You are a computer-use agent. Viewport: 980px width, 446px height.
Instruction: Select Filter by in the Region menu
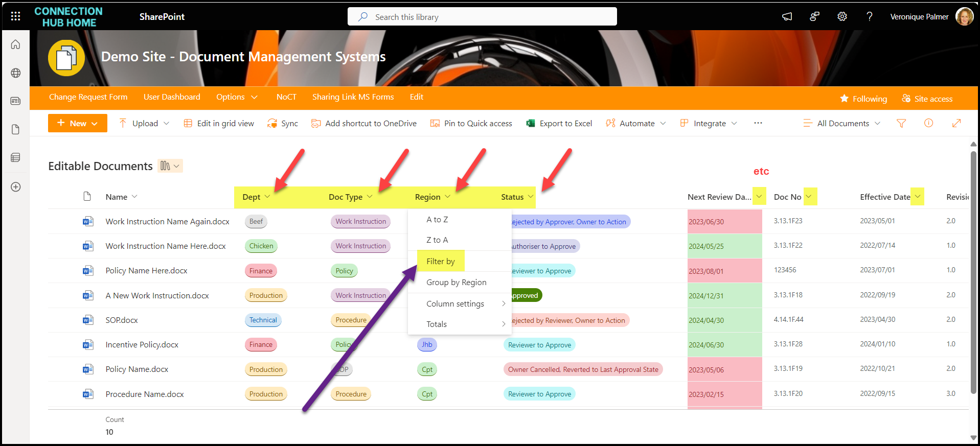point(440,261)
